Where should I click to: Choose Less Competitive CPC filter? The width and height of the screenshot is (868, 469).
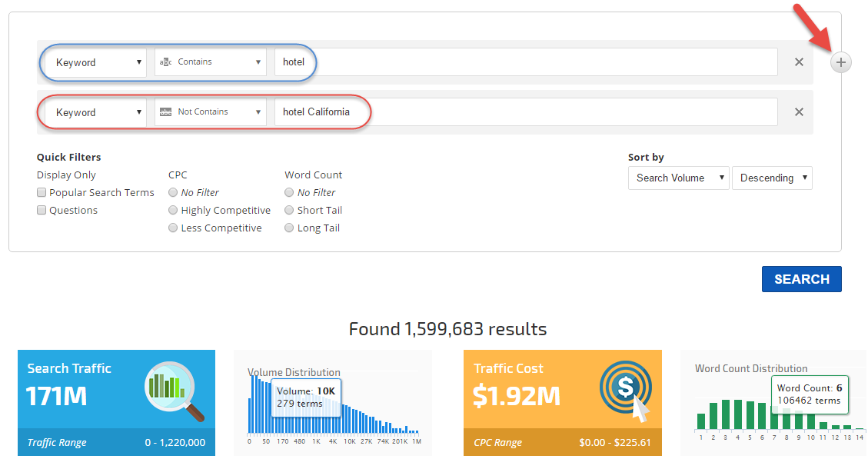(174, 228)
